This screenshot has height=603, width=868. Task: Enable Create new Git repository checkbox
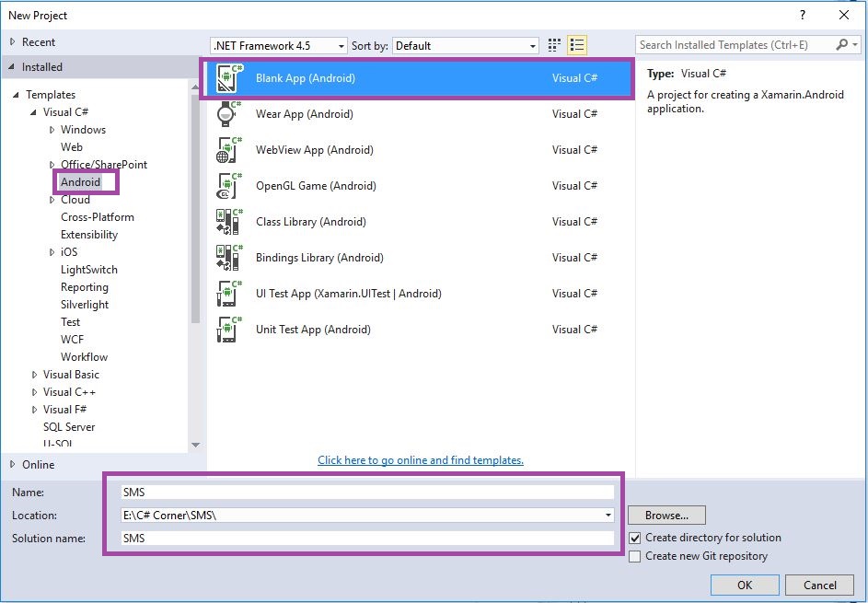pos(635,556)
